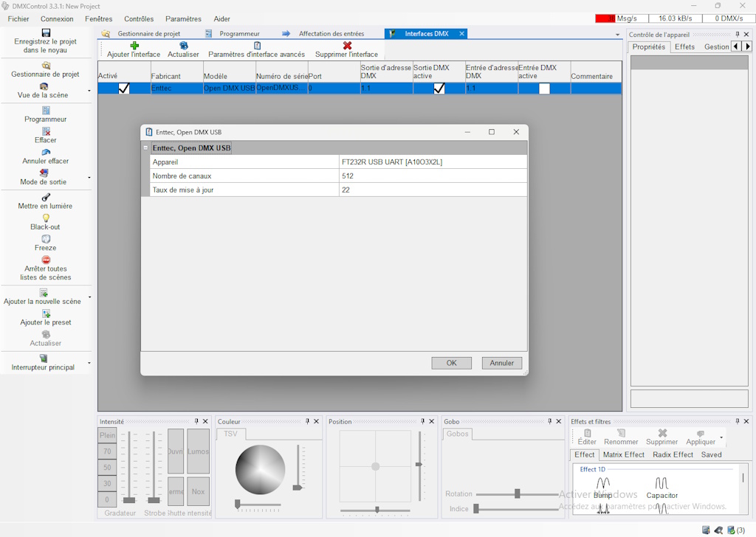Image resolution: width=756 pixels, height=537 pixels.
Task: Click the Ajouter l'interface green plus icon
Action: [x=134, y=46]
